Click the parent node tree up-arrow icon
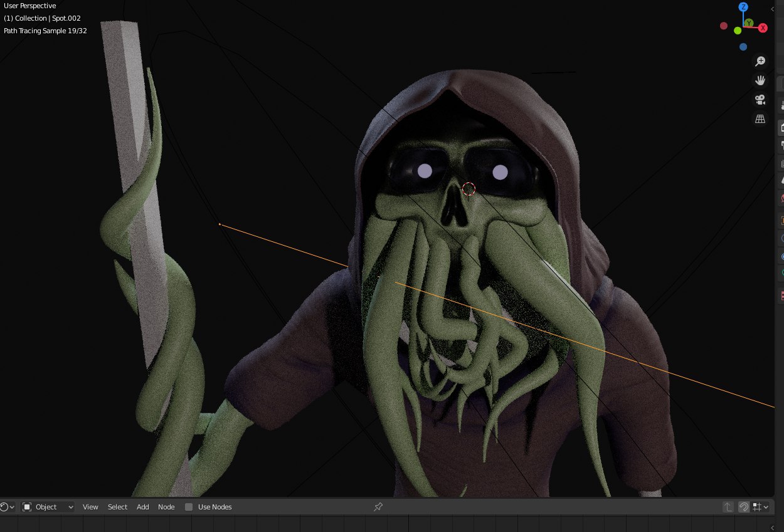Viewport: 784px width, 532px height. pyautogui.click(x=728, y=507)
